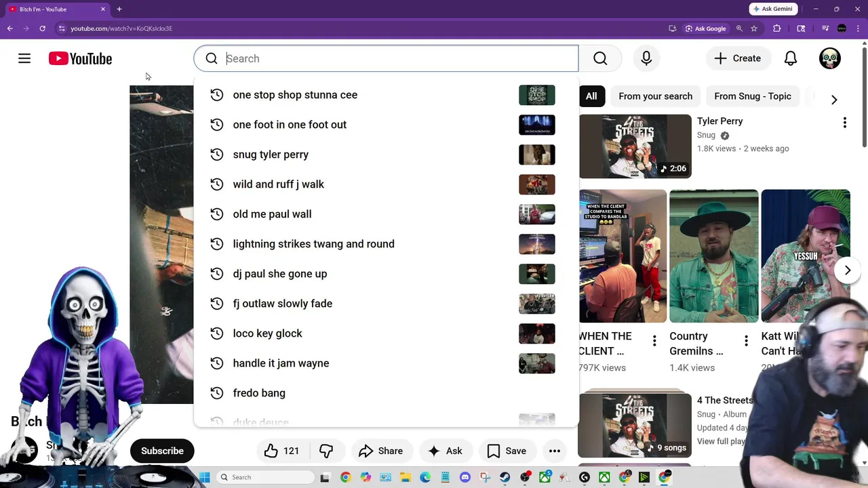868x488 pixels.
Task: Open the YouTube hamburger guide menu
Action: pos(24,58)
